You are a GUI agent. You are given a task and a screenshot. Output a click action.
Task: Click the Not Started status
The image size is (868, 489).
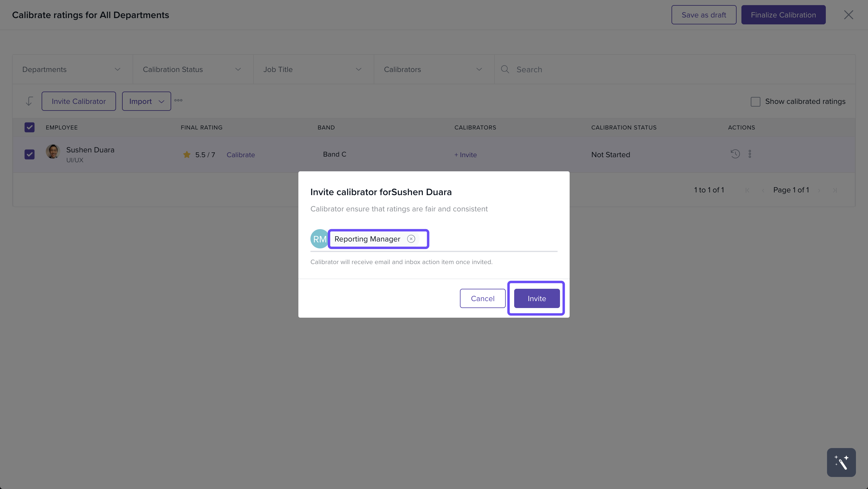coord(611,155)
